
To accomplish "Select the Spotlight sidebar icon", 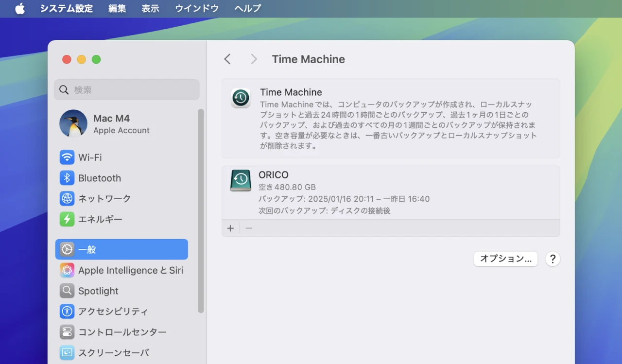I will click(67, 291).
